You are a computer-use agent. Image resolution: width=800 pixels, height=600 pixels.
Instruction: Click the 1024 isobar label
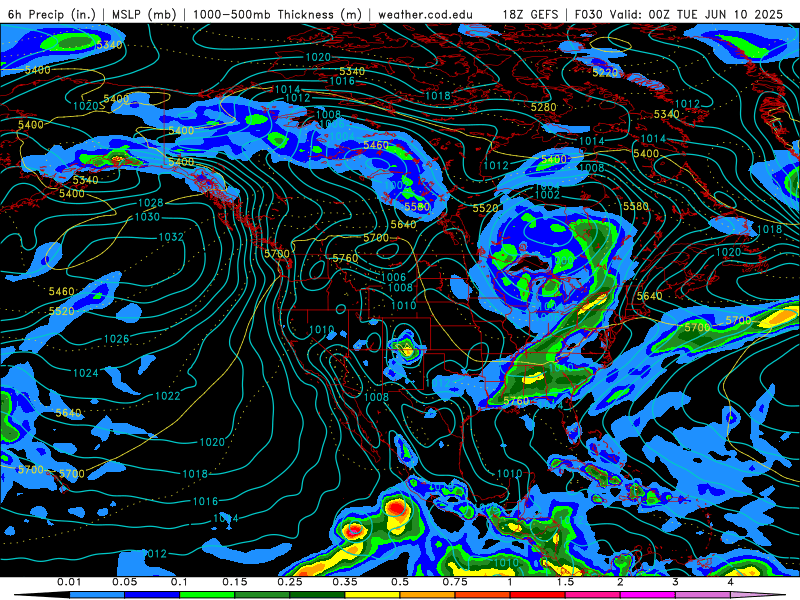[86, 373]
